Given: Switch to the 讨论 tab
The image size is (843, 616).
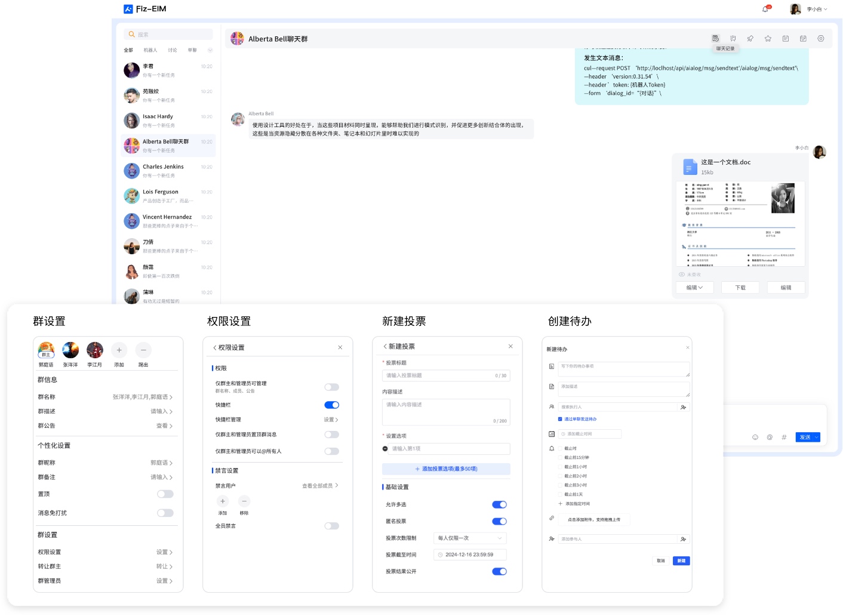Looking at the screenshot, I should [172, 50].
